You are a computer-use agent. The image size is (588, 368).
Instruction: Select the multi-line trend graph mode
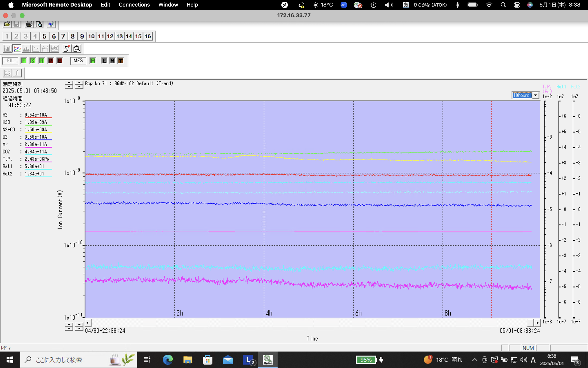(17, 49)
